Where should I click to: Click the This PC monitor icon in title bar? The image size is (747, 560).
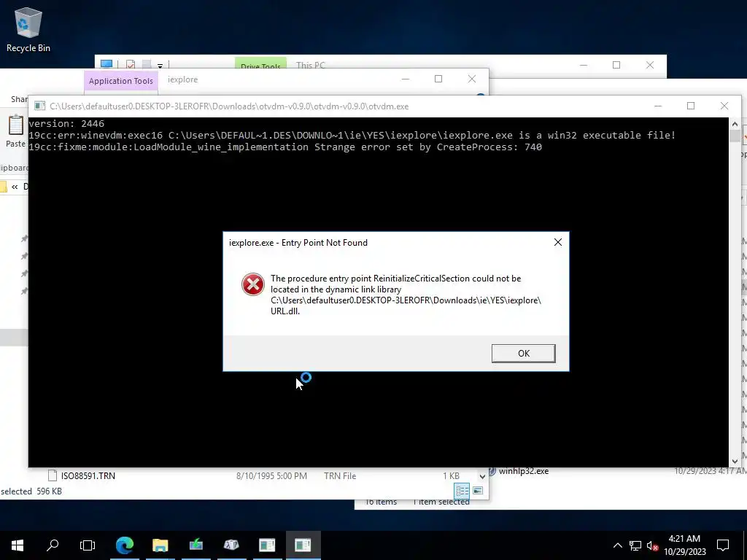107,64
